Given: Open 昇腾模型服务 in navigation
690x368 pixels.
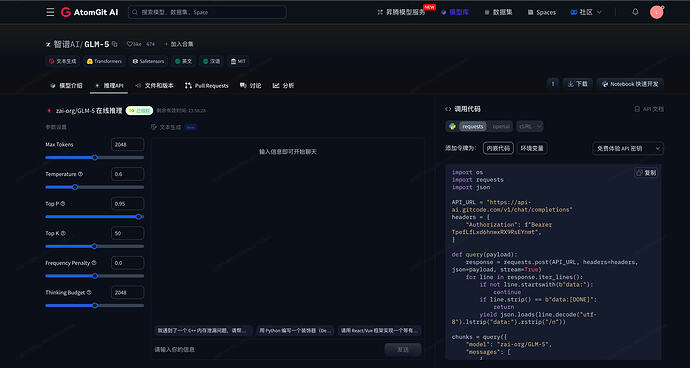Looking at the screenshot, I should coord(401,12).
